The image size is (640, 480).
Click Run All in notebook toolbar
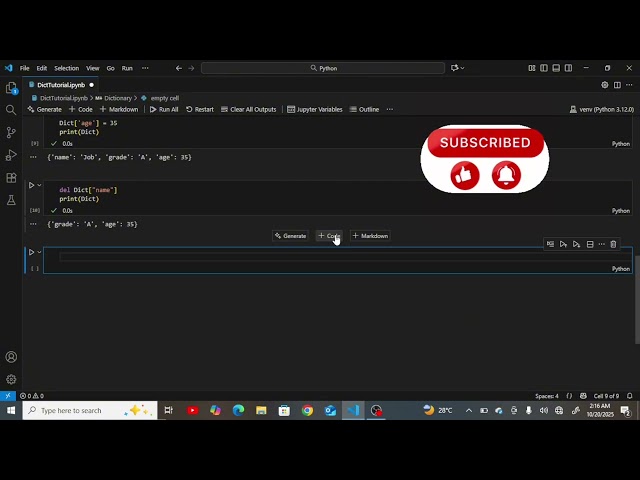pos(164,109)
